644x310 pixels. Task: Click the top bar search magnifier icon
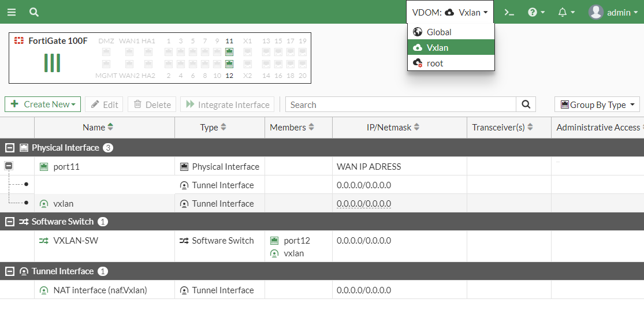34,12
